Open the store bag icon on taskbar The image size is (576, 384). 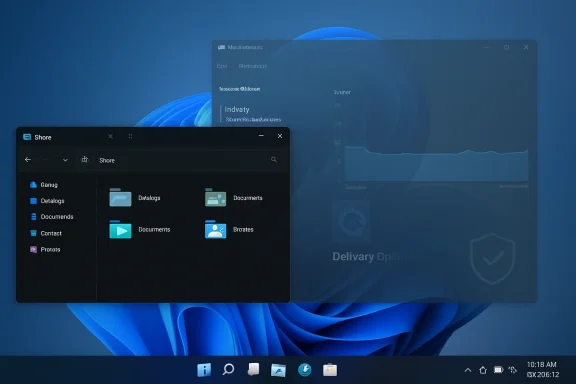coord(330,369)
